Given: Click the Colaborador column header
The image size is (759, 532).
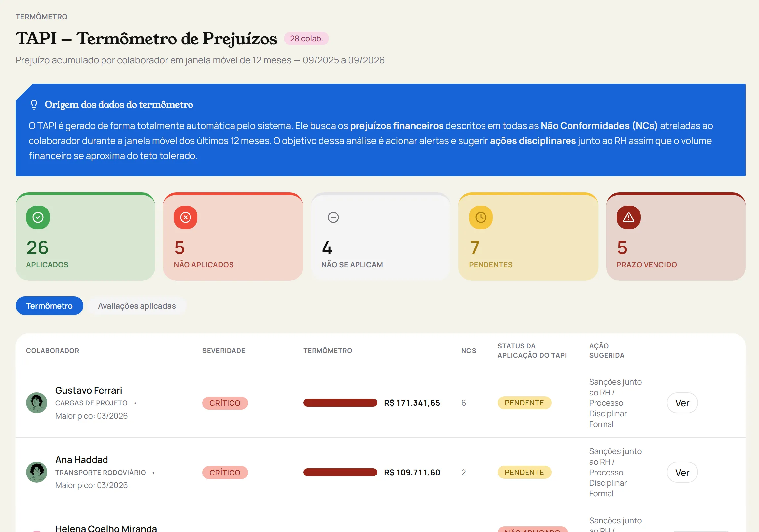Looking at the screenshot, I should (x=53, y=351).
